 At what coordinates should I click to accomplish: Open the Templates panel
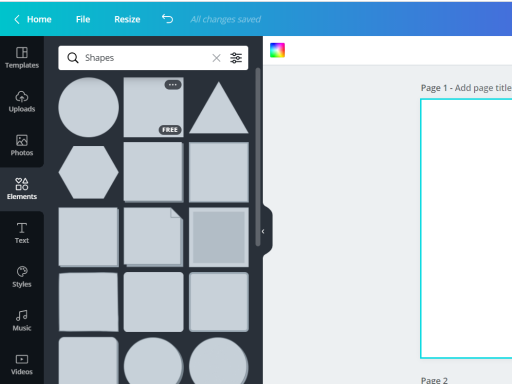point(22,58)
